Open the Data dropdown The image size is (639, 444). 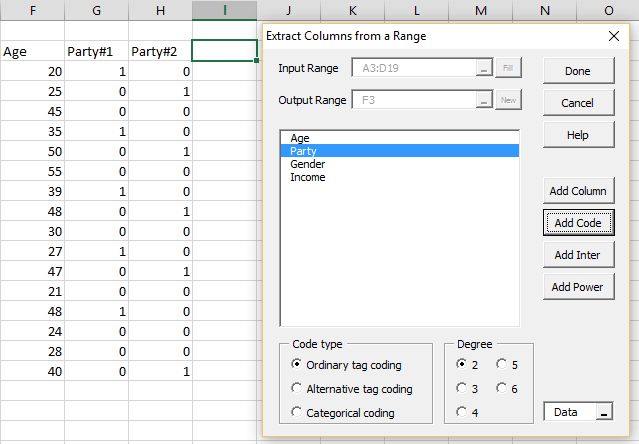coord(603,412)
